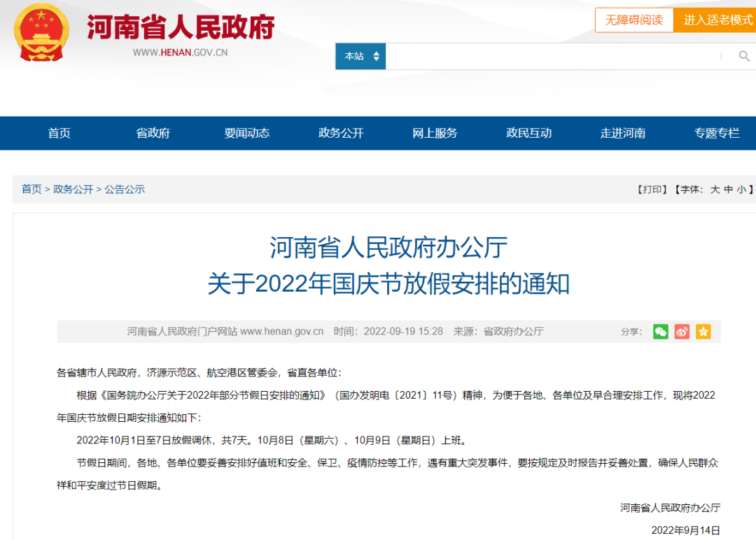756x540 pixels.
Task: Click the 打印 print link
Action: [652, 190]
